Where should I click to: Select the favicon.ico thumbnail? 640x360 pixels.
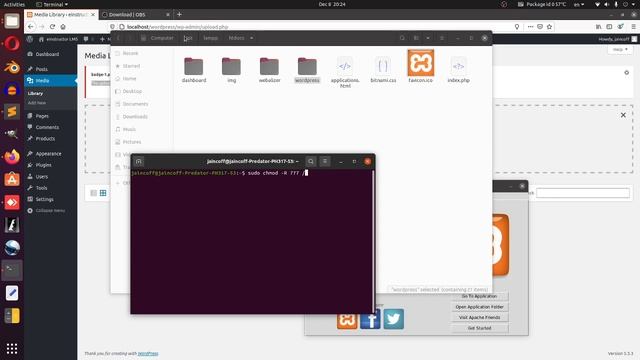click(421, 63)
